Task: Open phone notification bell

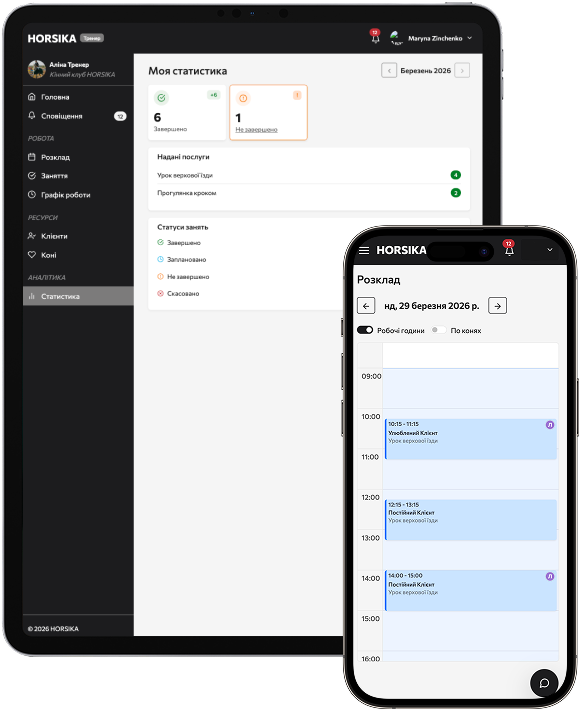Action: 509,249
